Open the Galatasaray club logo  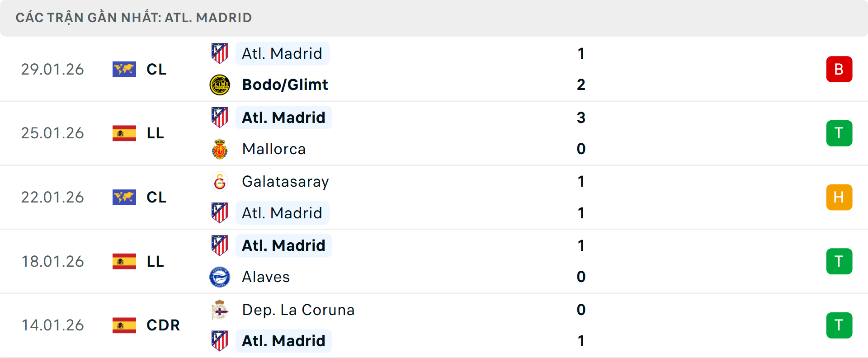click(x=220, y=182)
